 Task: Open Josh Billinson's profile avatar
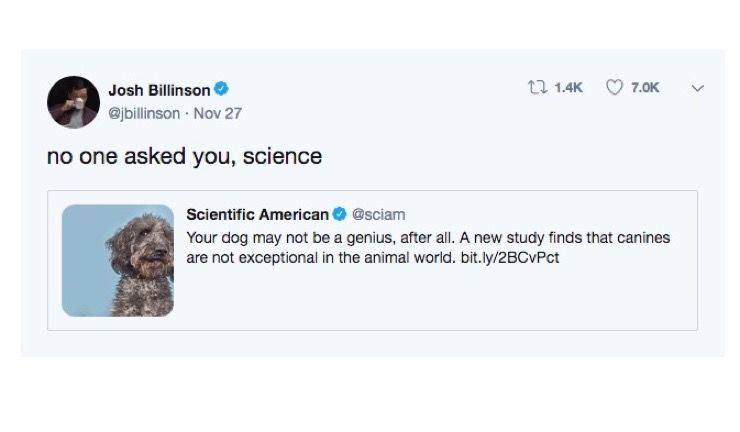[72, 101]
